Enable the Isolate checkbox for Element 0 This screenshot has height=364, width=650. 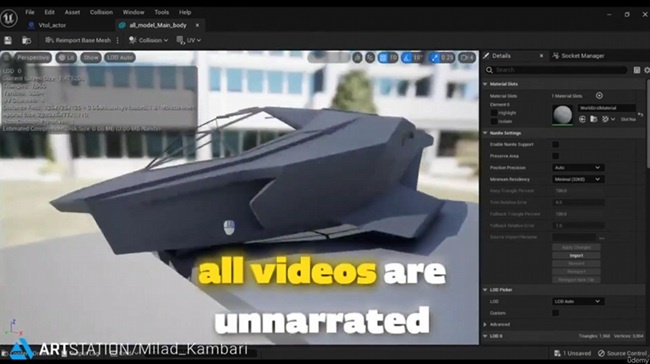494,121
